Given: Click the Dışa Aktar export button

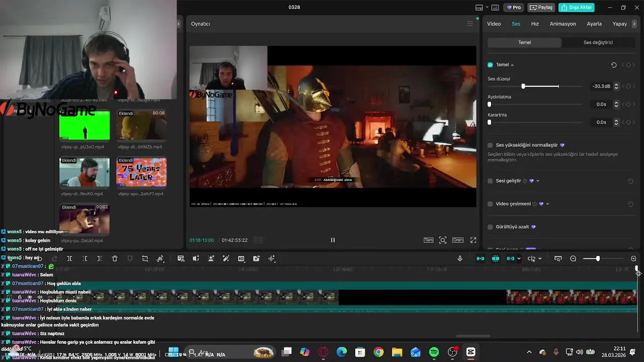Looking at the screenshot, I should [577, 8].
